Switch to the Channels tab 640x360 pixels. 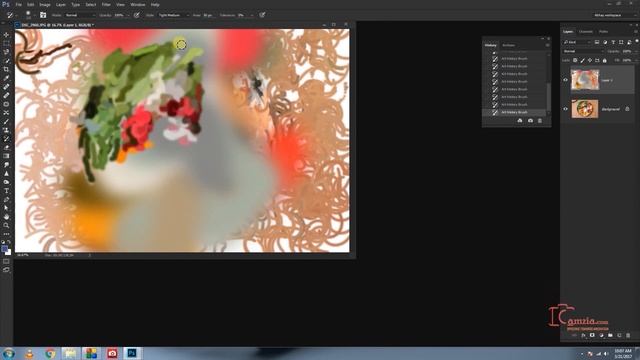point(586,31)
